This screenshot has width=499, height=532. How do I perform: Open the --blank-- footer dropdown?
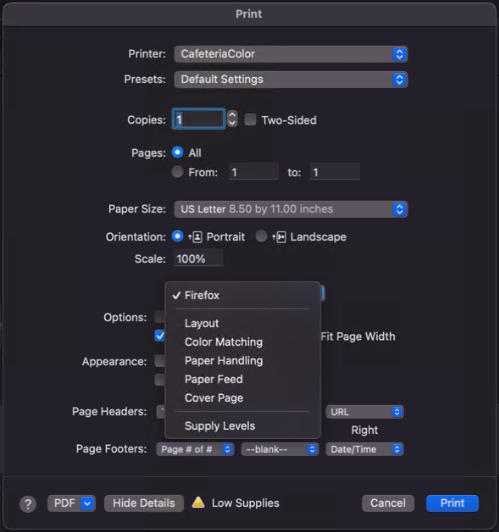click(280, 449)
